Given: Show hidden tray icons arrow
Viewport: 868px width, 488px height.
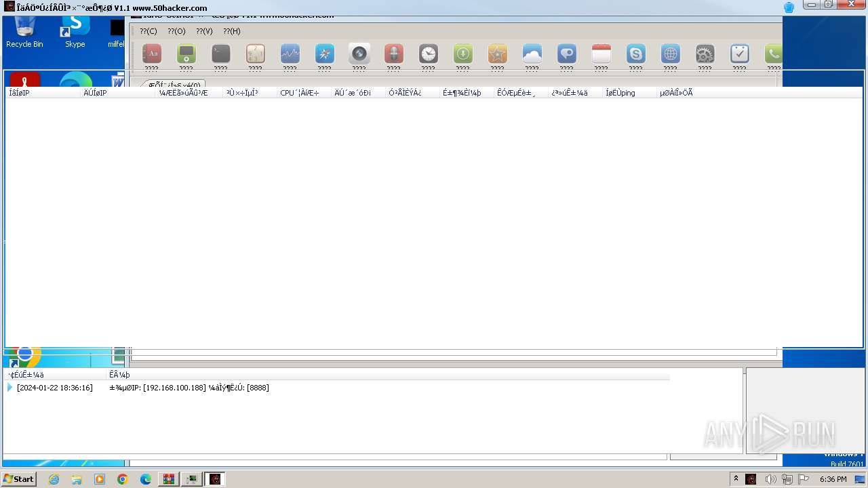Looking at the screenshot, I should point(736,479).
